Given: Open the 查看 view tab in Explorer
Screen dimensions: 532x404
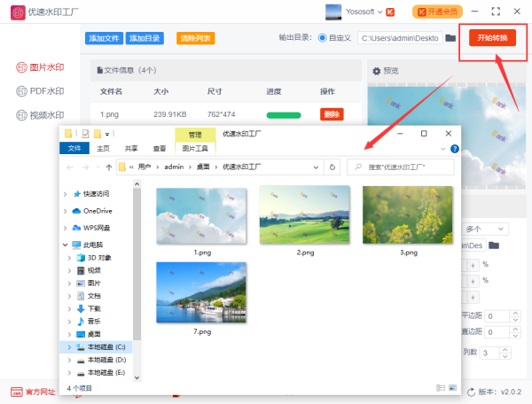Looking at the screenshot, I should 159,149.
